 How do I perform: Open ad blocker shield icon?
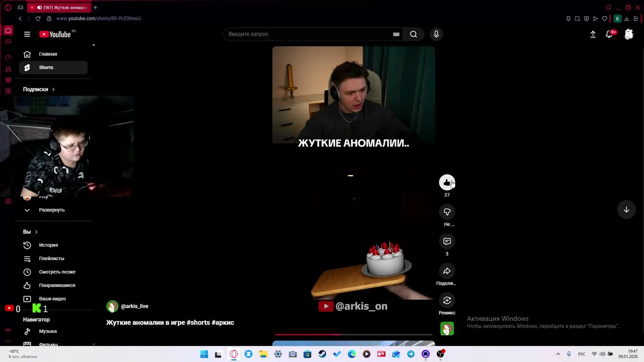(x=586, y=19)
